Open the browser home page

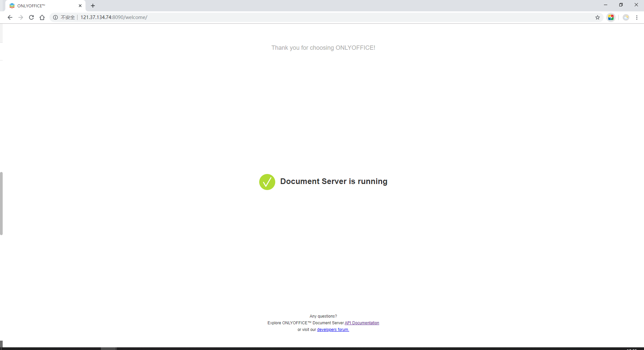coord(42,17)
